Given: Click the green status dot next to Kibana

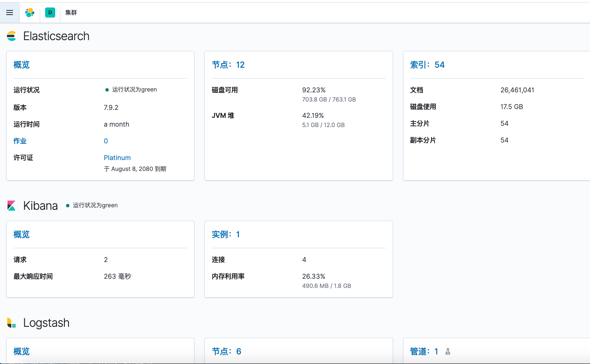Looking at the screenshot, I should tap(67, 205).
